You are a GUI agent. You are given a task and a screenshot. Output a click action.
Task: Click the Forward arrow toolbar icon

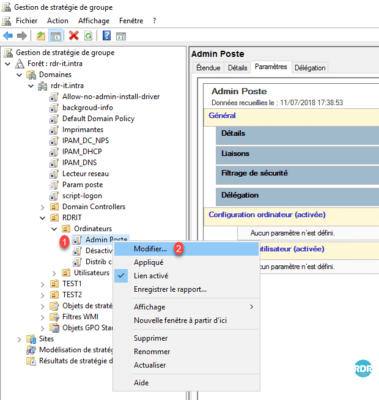pyautogui.click(x=22, y=36)
